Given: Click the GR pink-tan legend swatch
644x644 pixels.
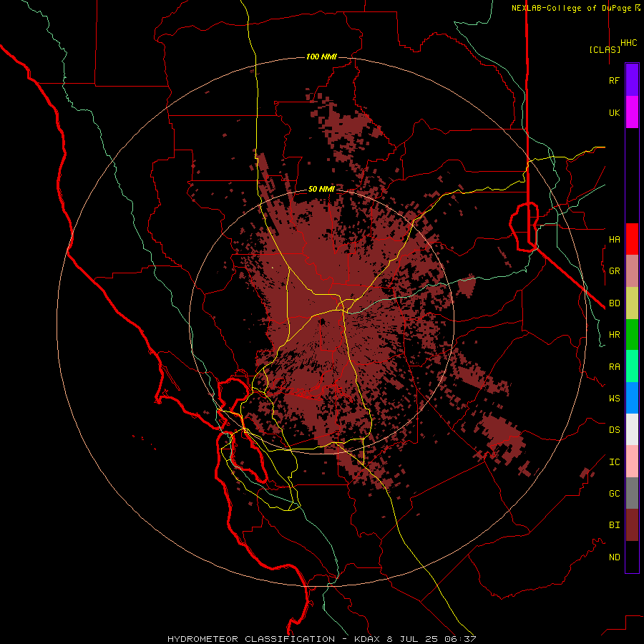Looking at the screenshot, I should pyautogui.click(x=632, y=271).
